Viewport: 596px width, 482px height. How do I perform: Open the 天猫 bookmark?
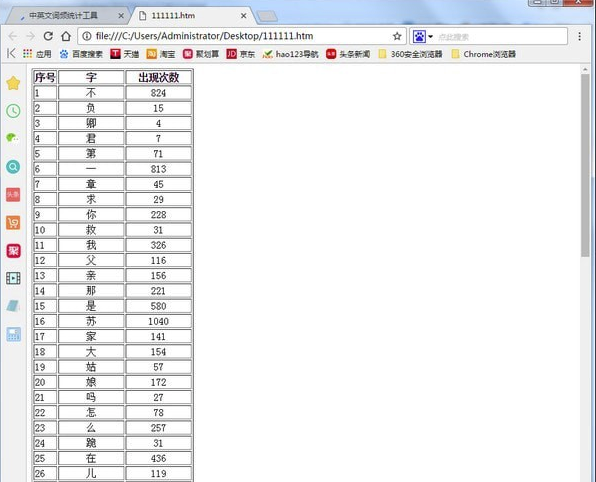pyautogui.click(x=125, y=54)
